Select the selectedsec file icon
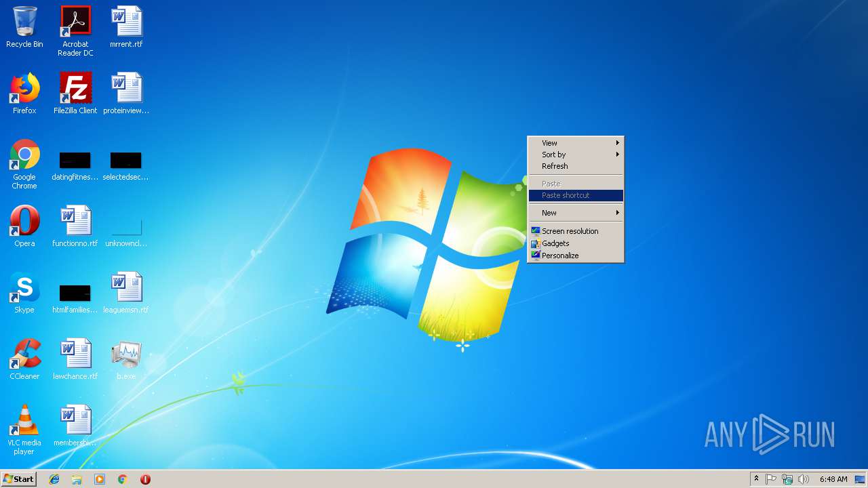This screenshot has height=488, width=868. pos(126,166)
